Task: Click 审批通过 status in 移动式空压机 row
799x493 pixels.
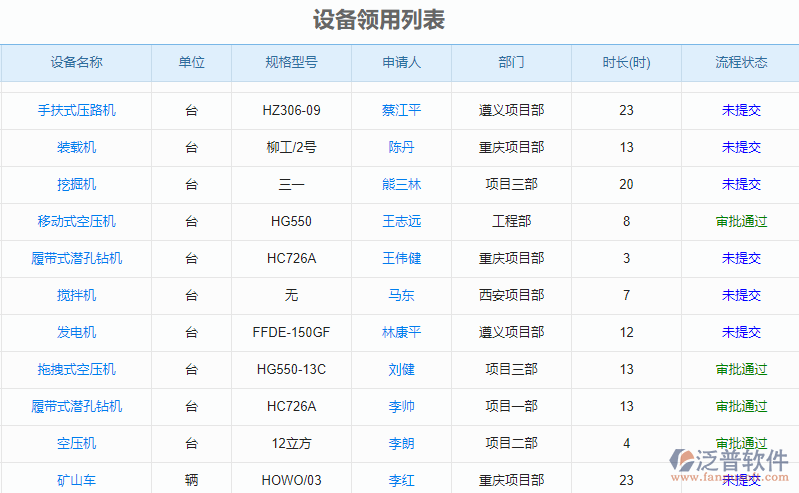Action: coord(741,221)
